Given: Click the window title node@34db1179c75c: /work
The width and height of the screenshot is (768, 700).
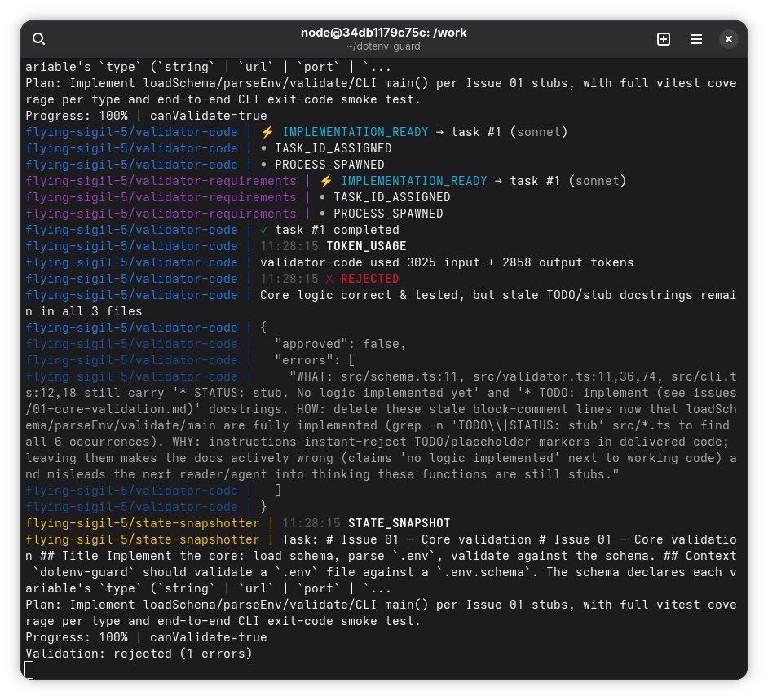Looking at the screenshot, I should click(383, 33).
